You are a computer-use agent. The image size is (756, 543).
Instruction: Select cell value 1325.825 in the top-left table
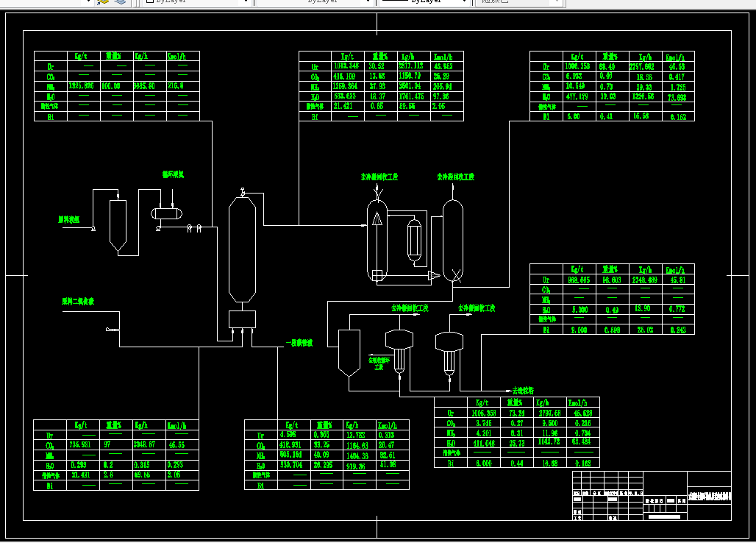81,86
